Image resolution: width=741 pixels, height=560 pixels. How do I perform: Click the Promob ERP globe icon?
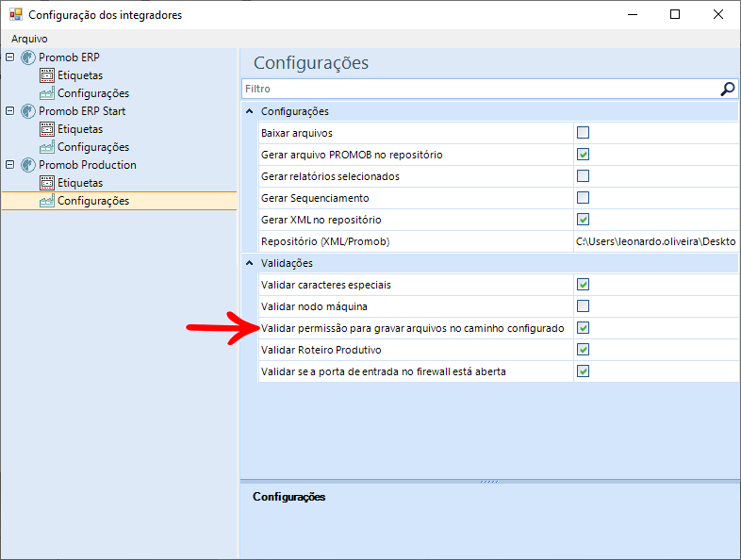pyautogui.click(x=27, y=58)
